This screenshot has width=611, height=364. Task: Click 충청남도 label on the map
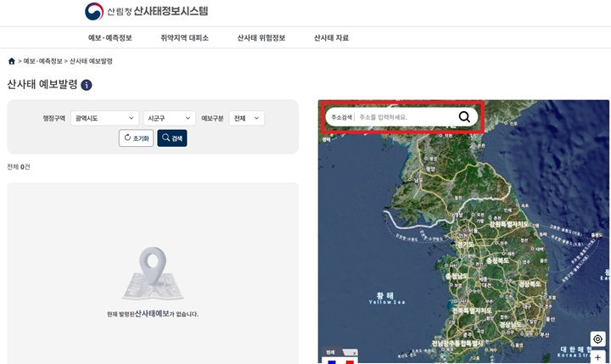point(457,277)
